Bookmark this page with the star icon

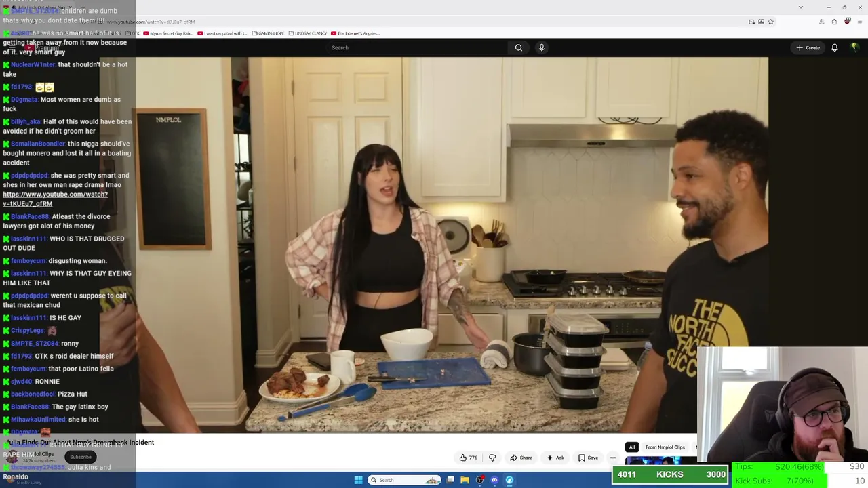click(771, 22)
